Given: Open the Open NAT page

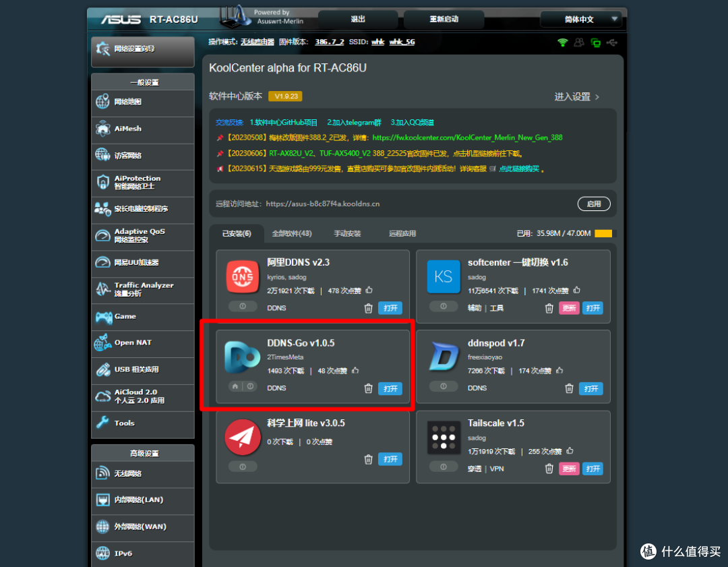Looking at the screenshot, I should click(x=142, y=343).
